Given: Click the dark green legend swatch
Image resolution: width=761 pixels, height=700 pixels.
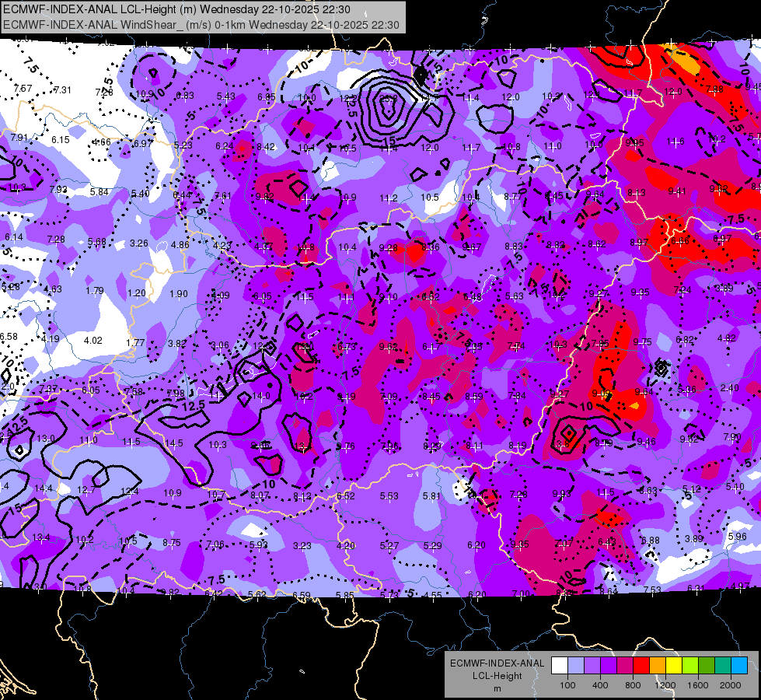Looking at the screenshot, I should point(706,666).
